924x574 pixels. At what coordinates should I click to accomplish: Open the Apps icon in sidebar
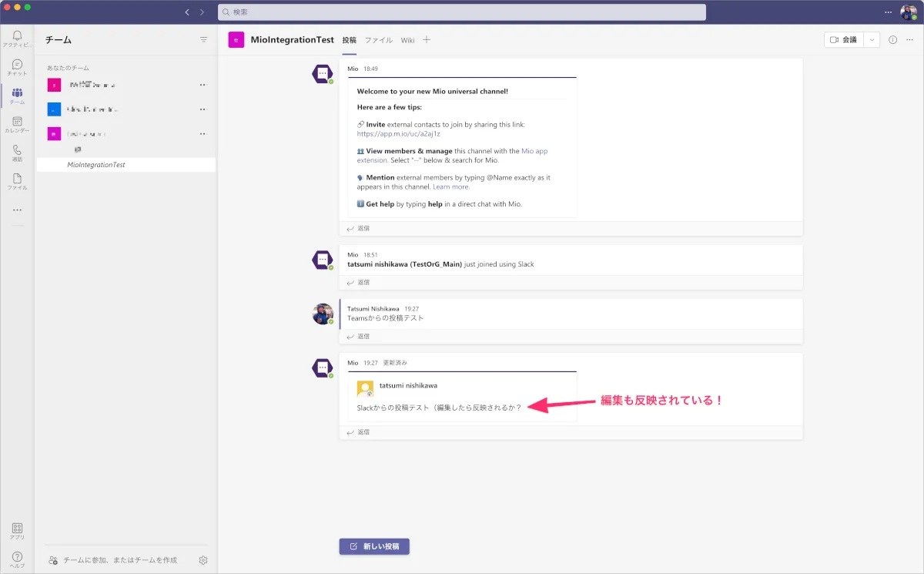pyautogui.click(x=17, y=529)
